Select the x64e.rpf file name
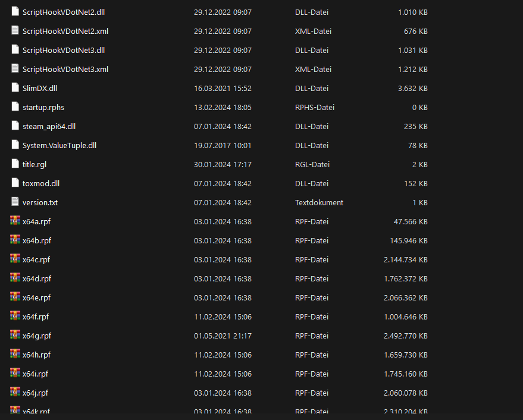This screenshot has height=420, width=523. [37, 297]
